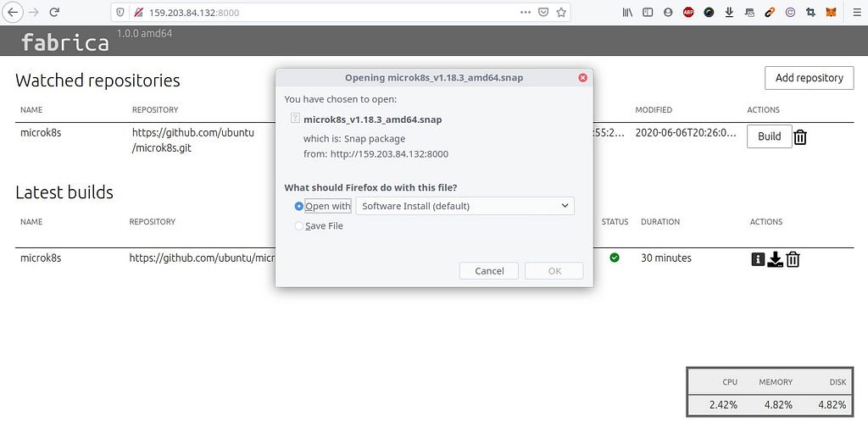The height and width of the screenshot is (427, 868).
Task: Open the Adblock Plus extension
Action: pyautogui.click(x=688, y=12)
